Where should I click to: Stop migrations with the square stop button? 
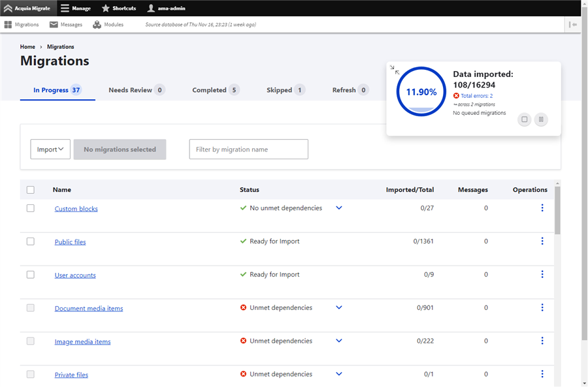pos(524,119)
